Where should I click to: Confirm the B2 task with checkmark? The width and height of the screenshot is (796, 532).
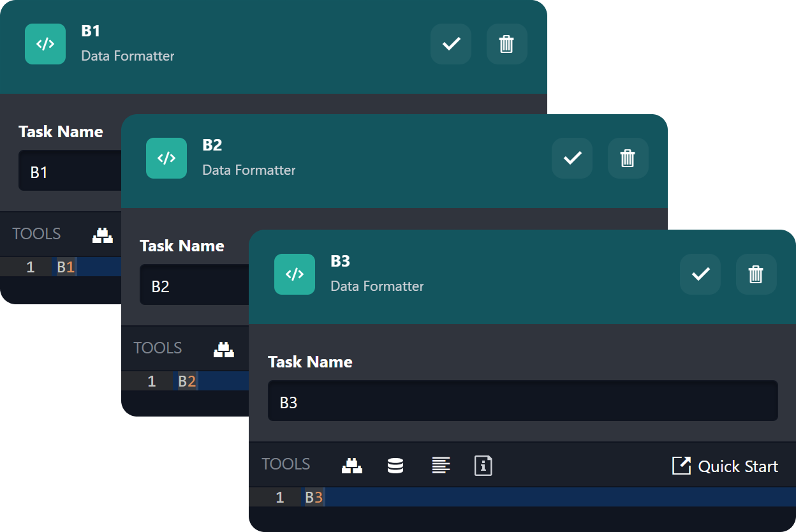[572, 158]
